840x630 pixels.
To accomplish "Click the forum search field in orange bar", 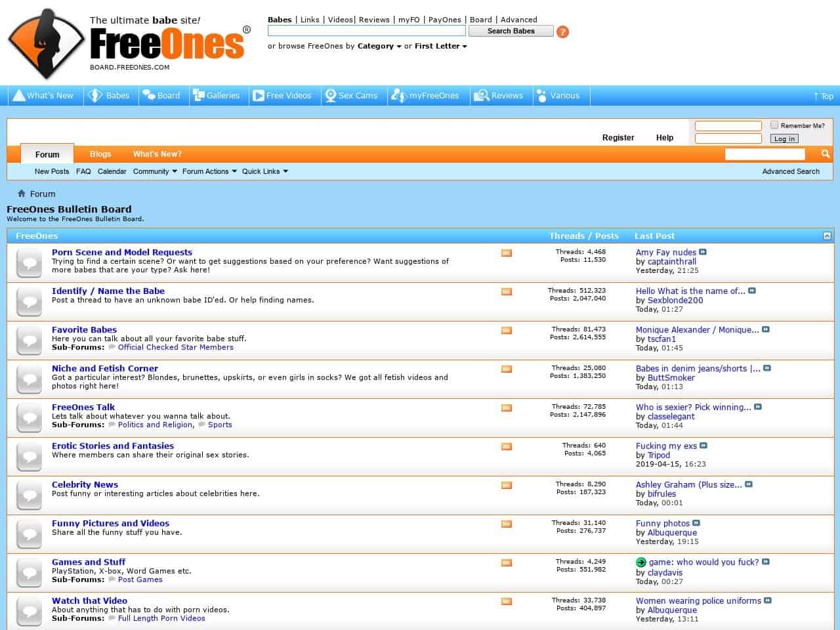I will (765, 154).
